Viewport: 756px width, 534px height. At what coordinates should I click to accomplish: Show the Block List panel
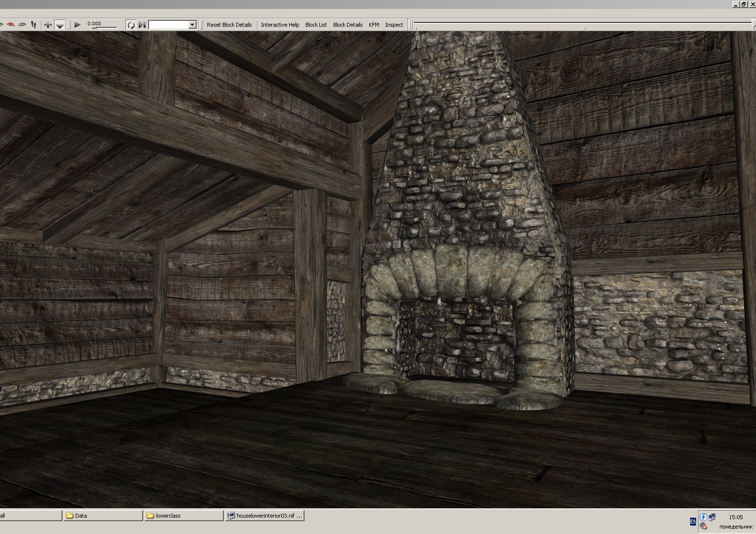[x=316, y=25]
